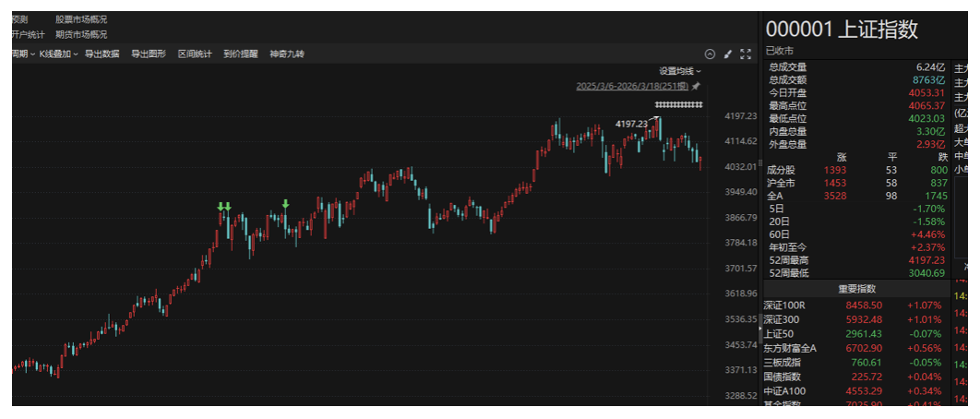Open the 周期 period dropdown

[23, 54]
